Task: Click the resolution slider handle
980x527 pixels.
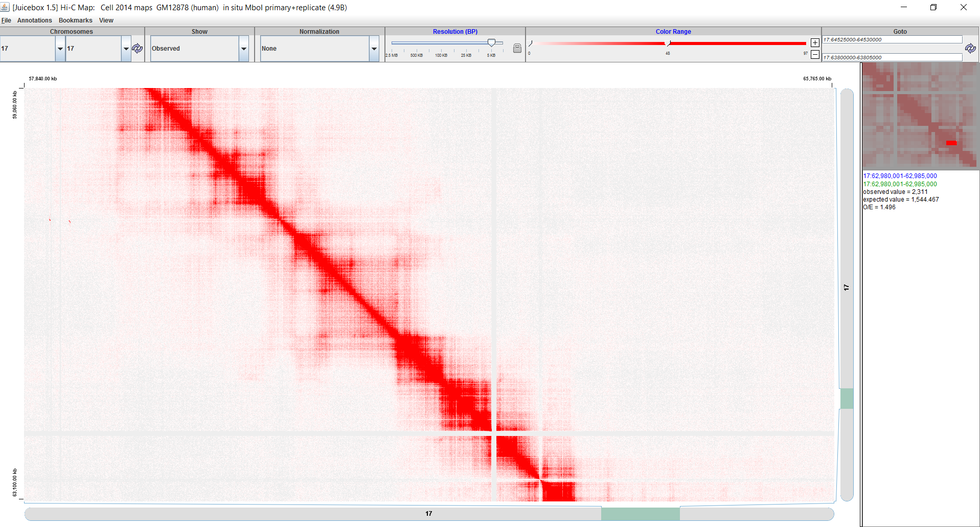Action: pos(491,43)
